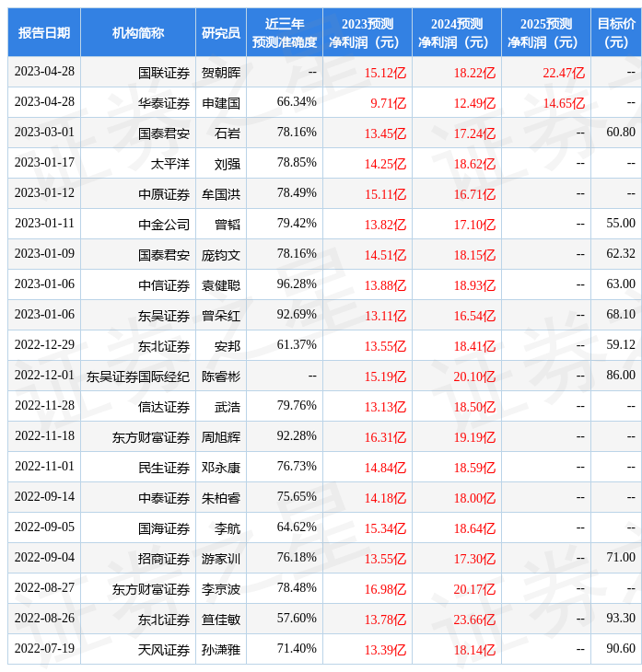642x672 pixels.
Task: Click the 16.98亿 forecast value
Action: [x=386, y=590]
